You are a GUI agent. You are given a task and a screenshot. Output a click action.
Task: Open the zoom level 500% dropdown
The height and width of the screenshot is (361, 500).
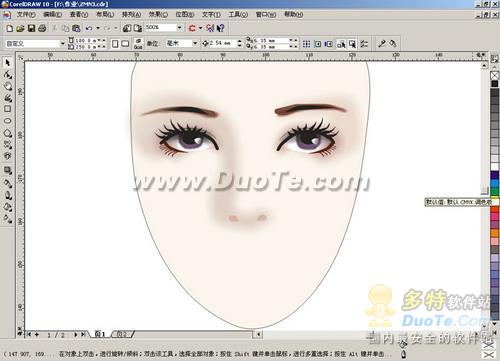(x=179, y=28)
